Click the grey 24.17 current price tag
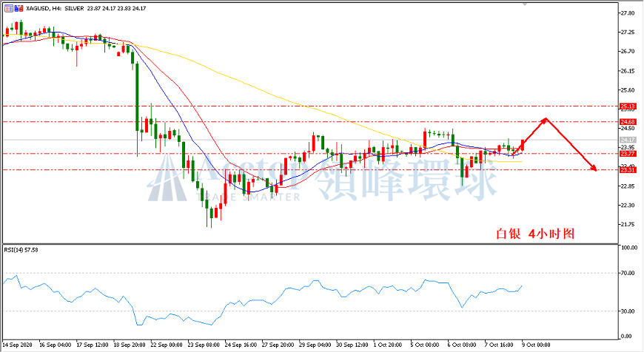 coord(628,140)
